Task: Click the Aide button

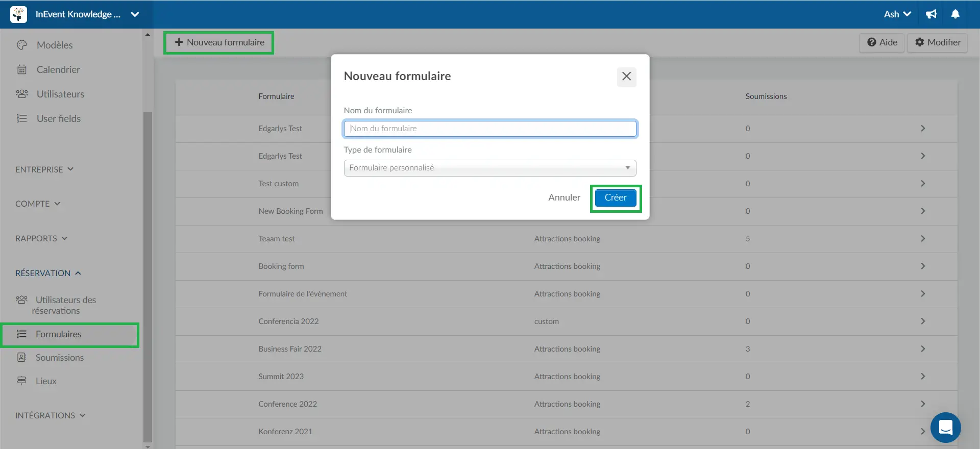Action: [x=882, y=42]
